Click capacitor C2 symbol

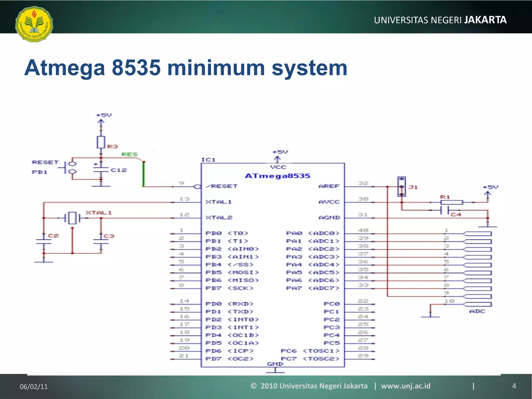click(44, 242)
